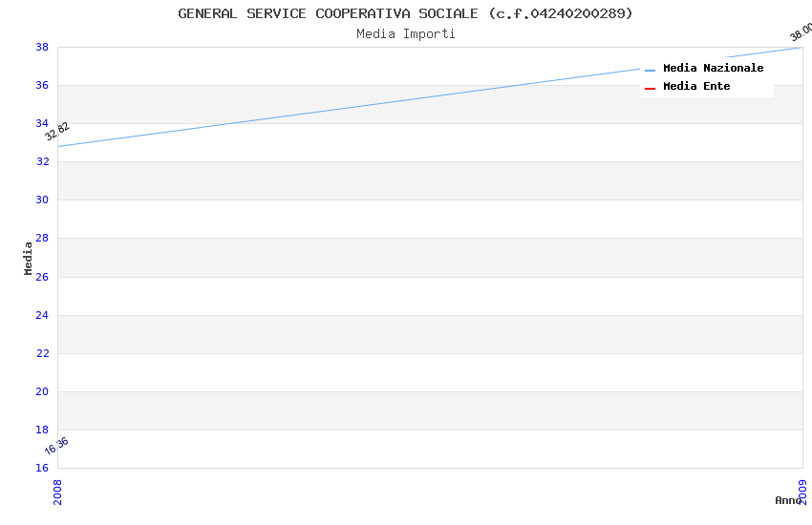Click the Media y-axis title
This screenshot has width=812, height=525.
[28, 258]
